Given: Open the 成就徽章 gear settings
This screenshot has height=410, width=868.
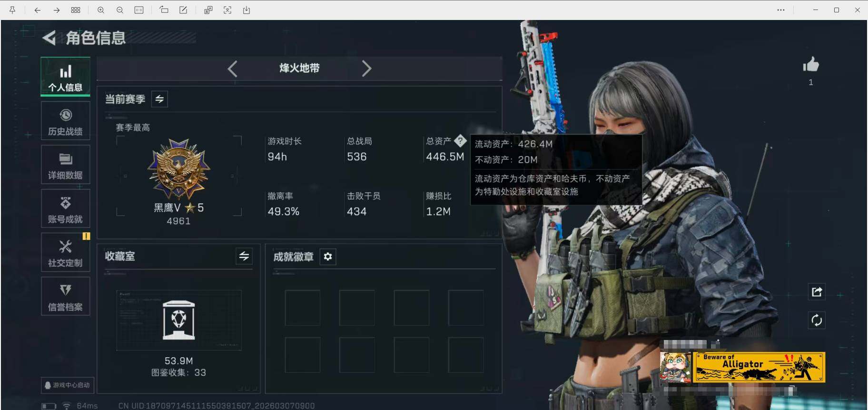Looking at the screenshot, I should pyautogui.click(x=328, y=257).
